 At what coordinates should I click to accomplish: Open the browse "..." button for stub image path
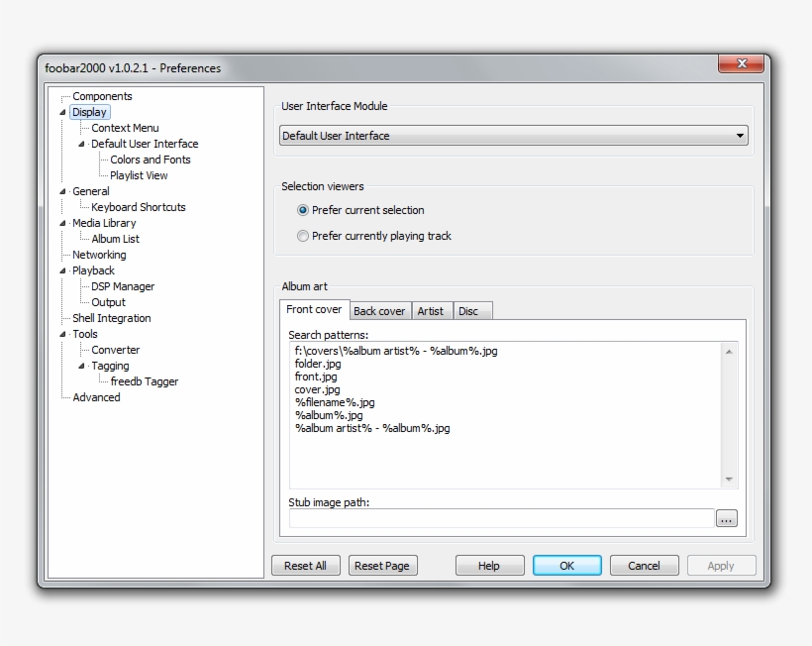tap(726, 517)
